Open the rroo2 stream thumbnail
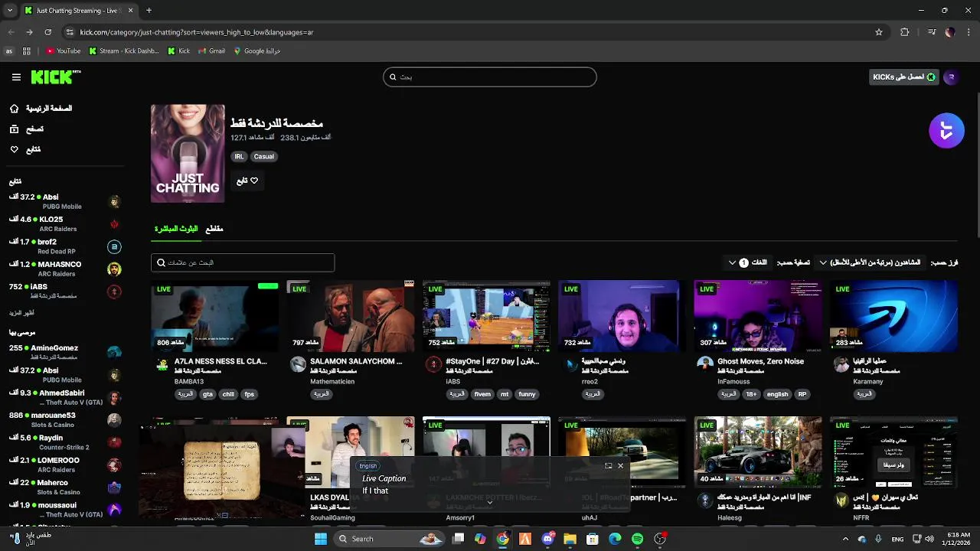 point(622,315)
